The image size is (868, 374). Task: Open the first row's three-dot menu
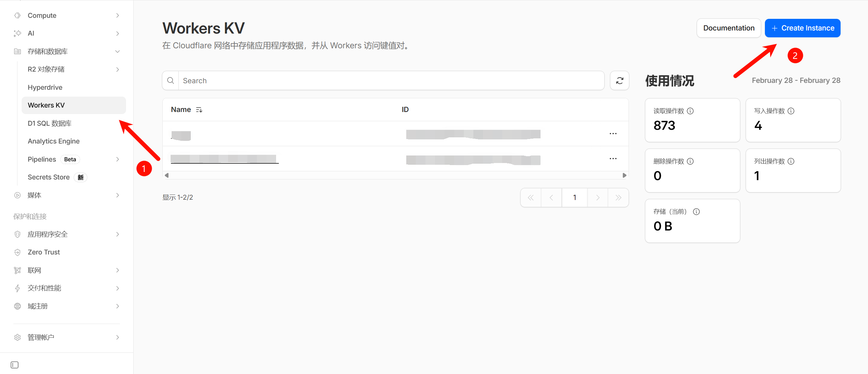click(613, 134)
